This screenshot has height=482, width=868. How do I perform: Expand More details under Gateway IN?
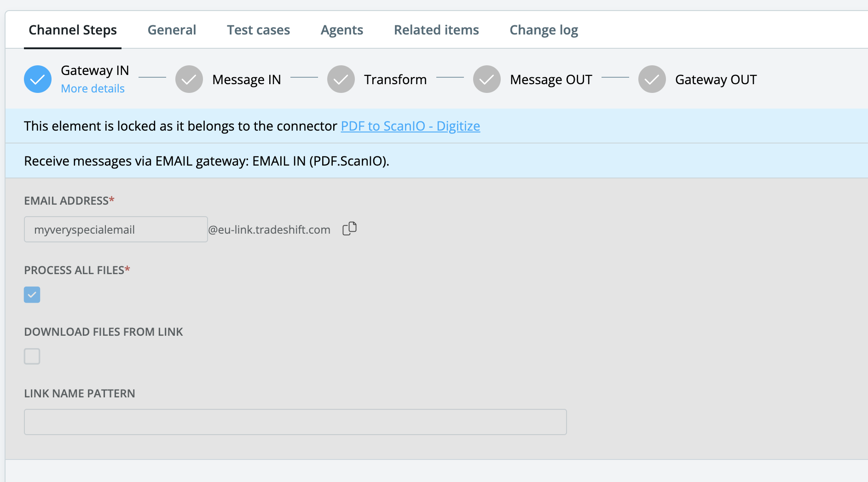(x=93, y=88)
